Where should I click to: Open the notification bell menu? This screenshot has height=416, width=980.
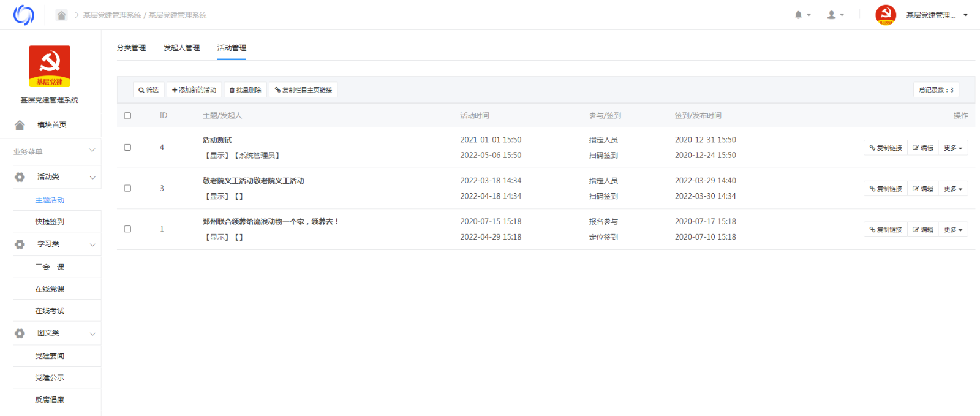coord(799,15)
